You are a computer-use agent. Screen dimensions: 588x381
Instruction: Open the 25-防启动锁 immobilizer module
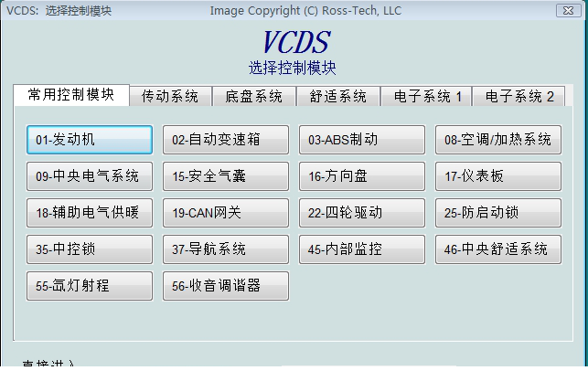click(498, 213)
